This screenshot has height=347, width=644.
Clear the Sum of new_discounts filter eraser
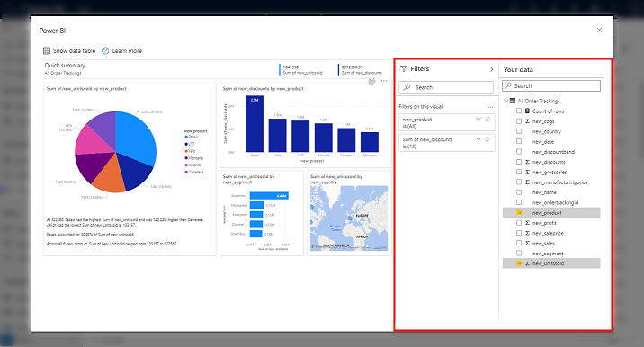(487, 139)
